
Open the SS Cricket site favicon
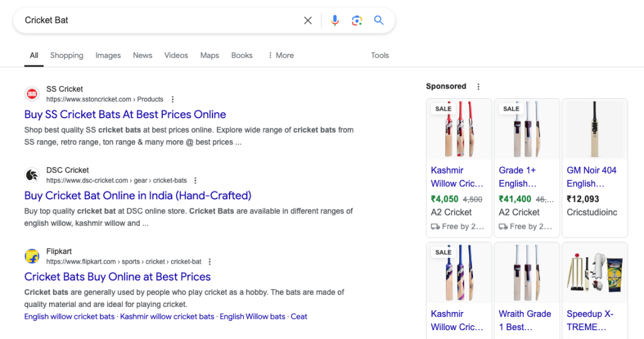click(x=32, y=94)
